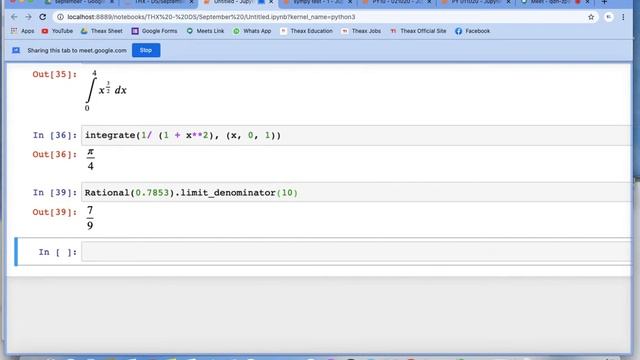
Task: Click the Out[35]: prompt label
Action: pos(55,74)
